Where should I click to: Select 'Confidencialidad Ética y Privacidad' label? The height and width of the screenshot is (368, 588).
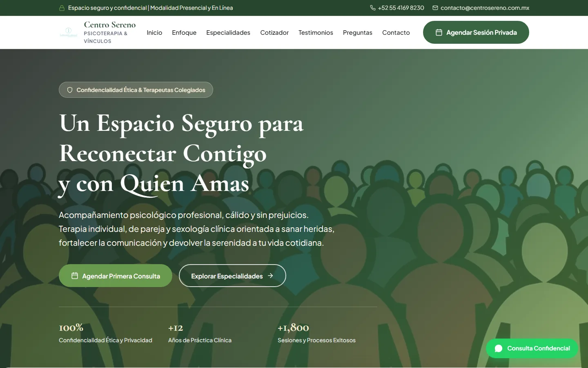105,340
